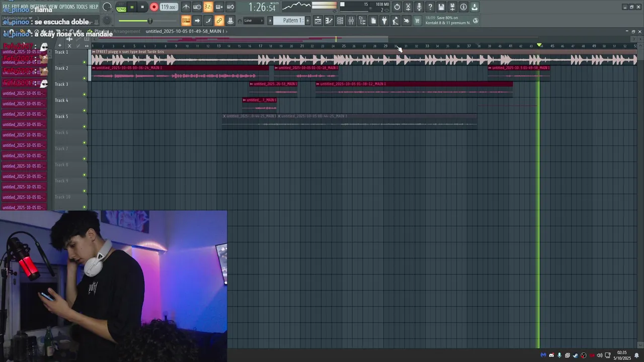
Task: Click the green playhead marker on timeline
Action: pyautogui.click(x=539, y=45)
